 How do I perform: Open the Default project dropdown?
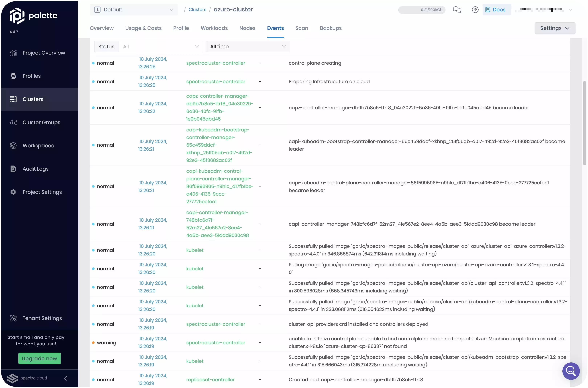(134, 10)
